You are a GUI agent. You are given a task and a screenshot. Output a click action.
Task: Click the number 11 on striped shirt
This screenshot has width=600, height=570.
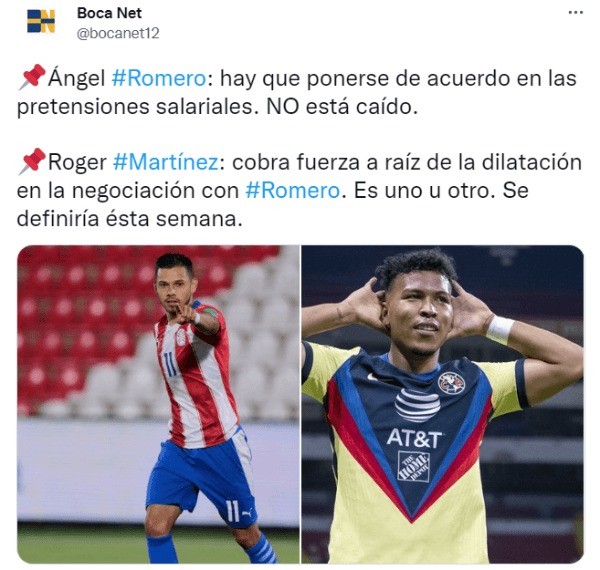click(170, 364)
